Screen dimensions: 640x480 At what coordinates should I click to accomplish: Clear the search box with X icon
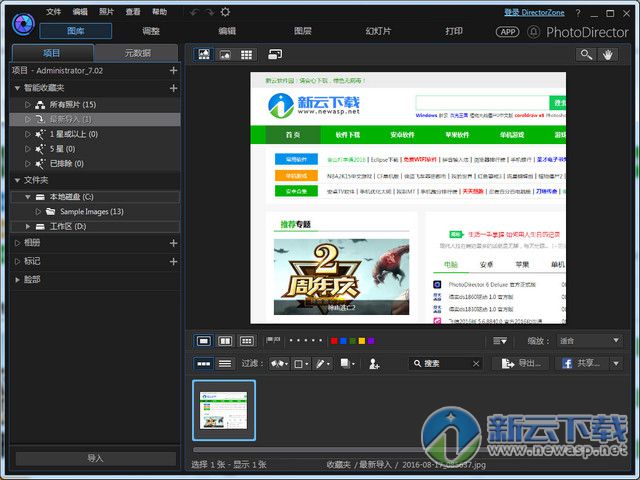(x=476, y=364)
